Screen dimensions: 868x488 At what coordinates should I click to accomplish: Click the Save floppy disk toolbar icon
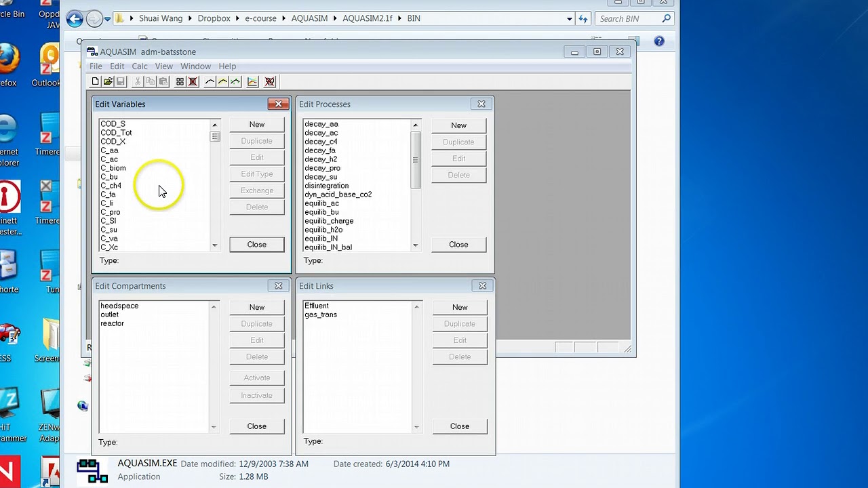click(121, 81)
